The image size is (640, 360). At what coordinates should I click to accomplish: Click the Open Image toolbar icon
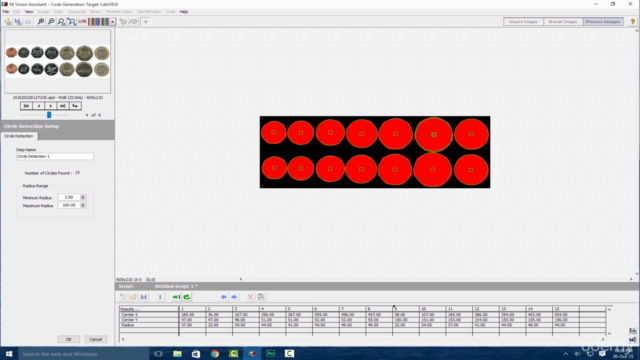8,22
